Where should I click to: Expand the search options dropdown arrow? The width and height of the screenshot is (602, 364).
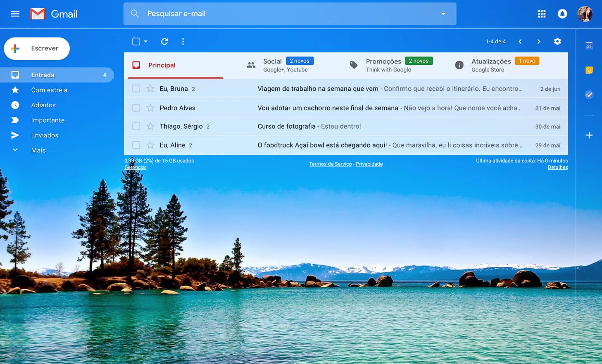[x=443, y=14]
